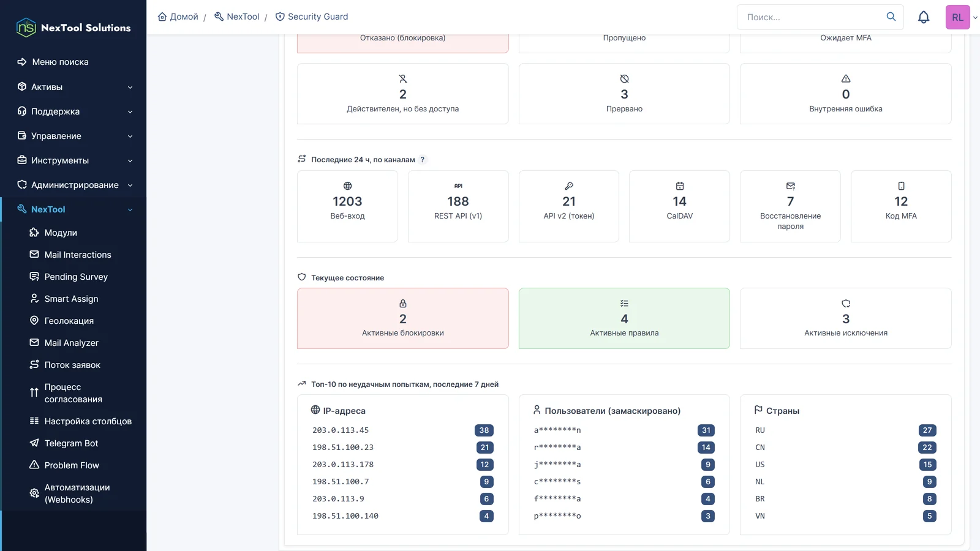Viewport: 980px width, 551px height.
Task: Click the key icon on API v2 card
Action: tap(569, 186)
